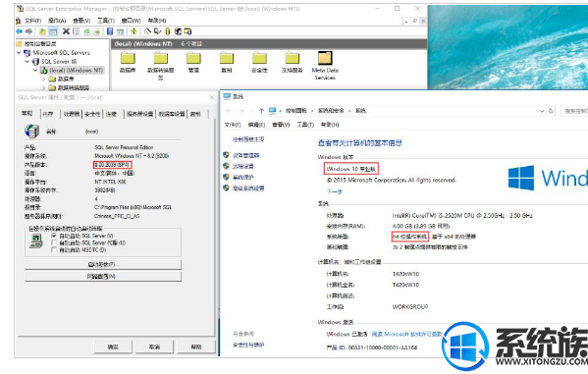Screen dimensions: 588x374
Task: Collapse the Microsoft SQL Servers tree node
Action: (19, 53)
